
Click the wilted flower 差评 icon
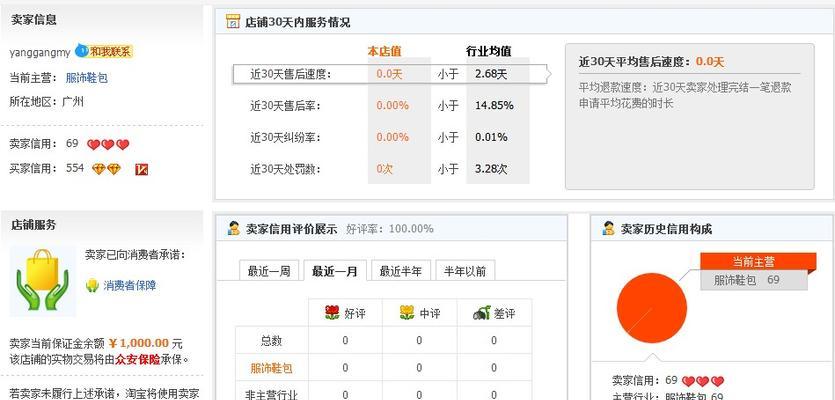tap(481, 313)
